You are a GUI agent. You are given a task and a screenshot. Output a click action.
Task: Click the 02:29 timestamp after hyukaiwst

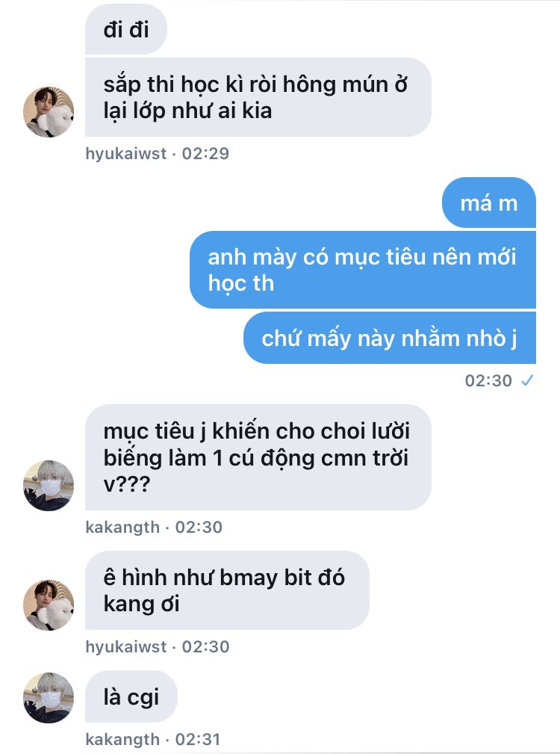click(x=205, y=154)
